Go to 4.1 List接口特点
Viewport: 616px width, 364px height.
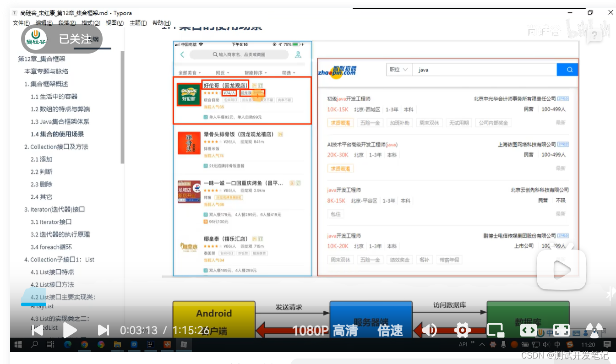tap(52, 272)
